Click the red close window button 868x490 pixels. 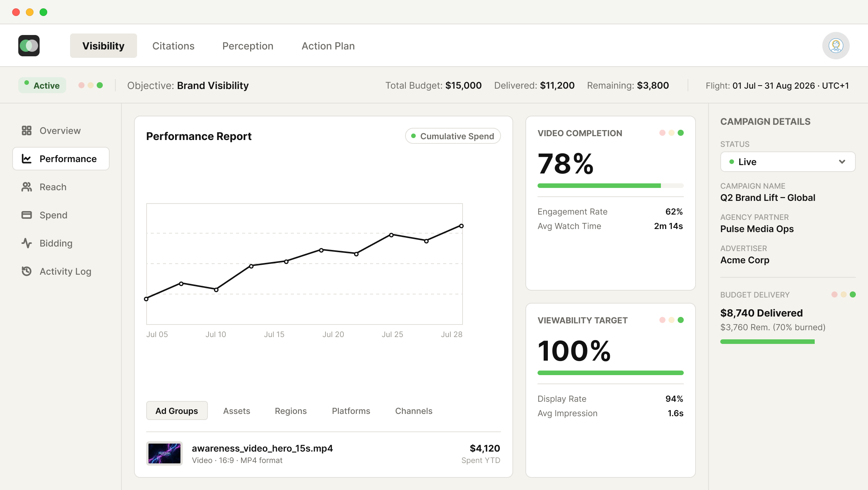tap(16, 12)
